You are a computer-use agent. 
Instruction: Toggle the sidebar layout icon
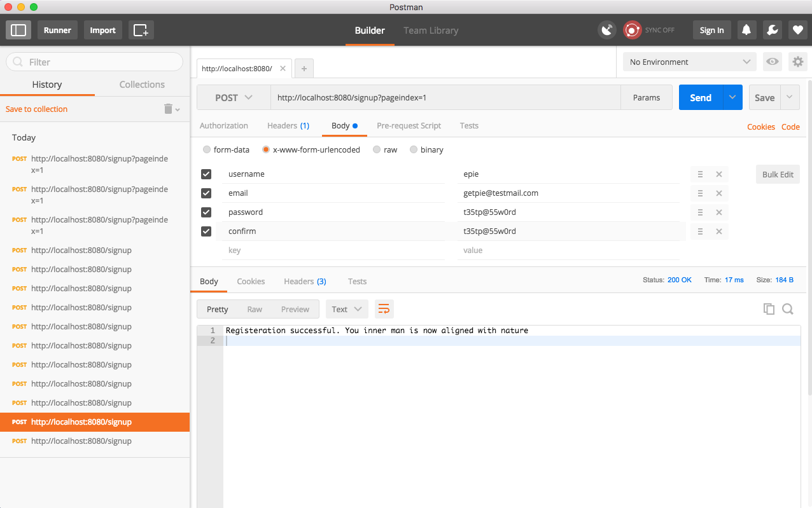click(x=18, y=30)
